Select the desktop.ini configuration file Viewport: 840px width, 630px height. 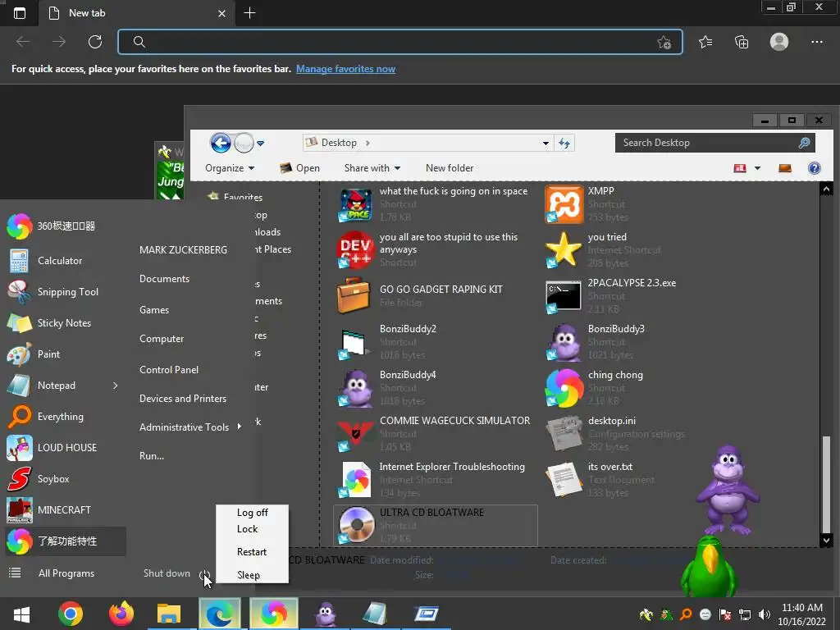(x=564, y=433)
